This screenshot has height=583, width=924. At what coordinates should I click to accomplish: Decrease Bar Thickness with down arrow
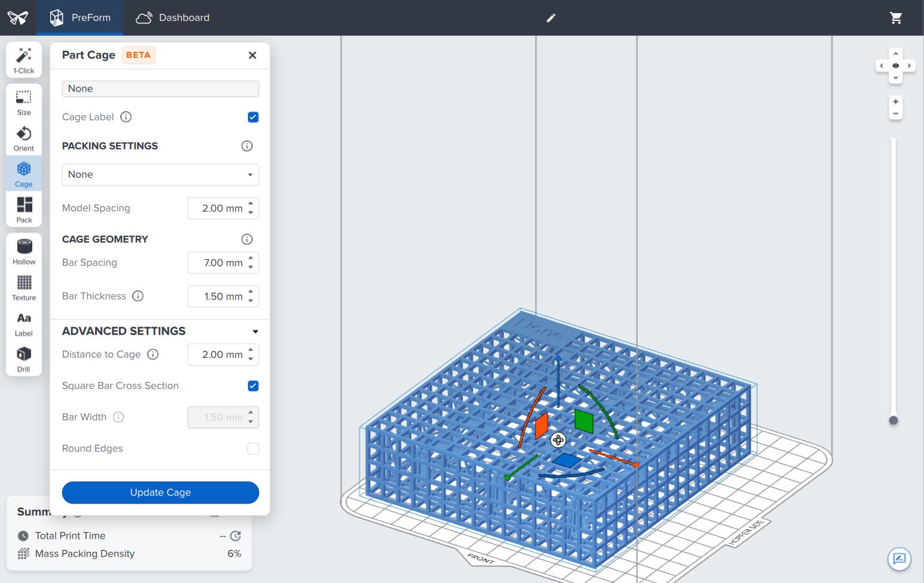point(251,300)
